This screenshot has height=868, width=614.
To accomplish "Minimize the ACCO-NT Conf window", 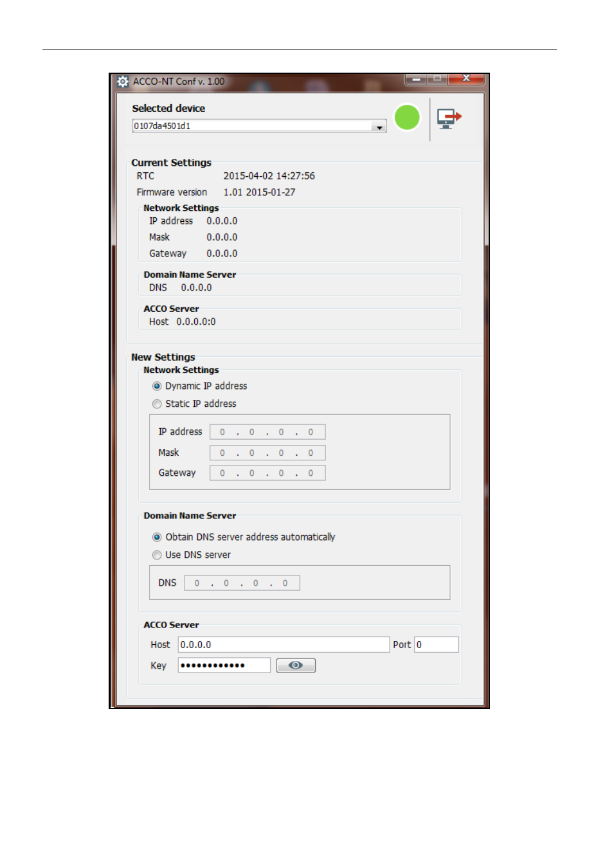I will point(416,79).
